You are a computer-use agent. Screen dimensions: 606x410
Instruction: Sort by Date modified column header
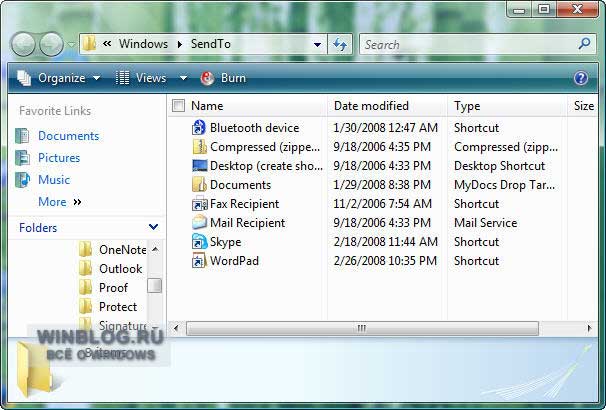(x=371, y=106)
